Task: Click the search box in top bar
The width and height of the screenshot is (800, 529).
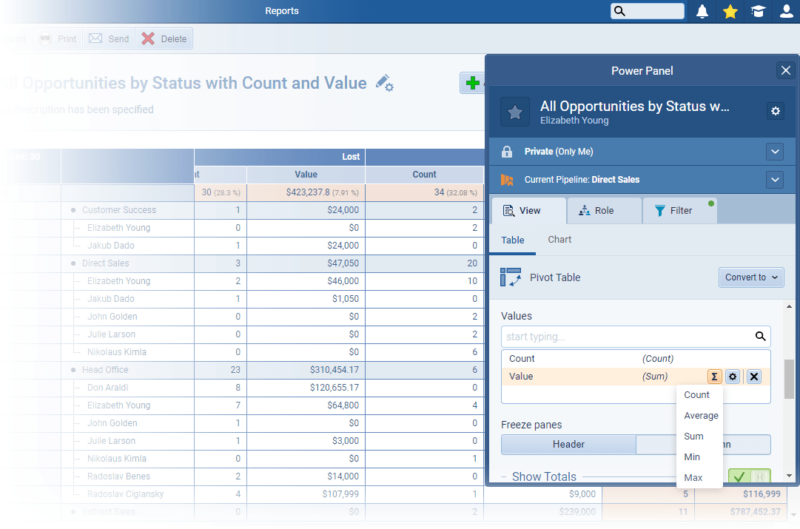Action: tap(647, 11)
